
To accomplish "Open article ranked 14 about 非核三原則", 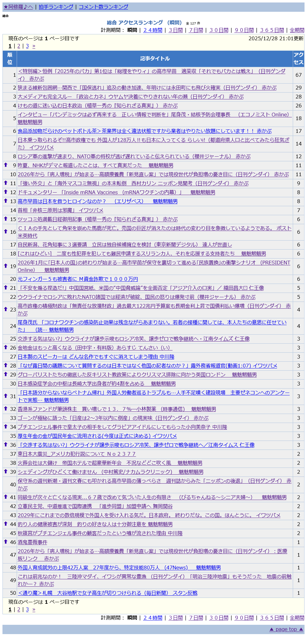I will 60,210.
